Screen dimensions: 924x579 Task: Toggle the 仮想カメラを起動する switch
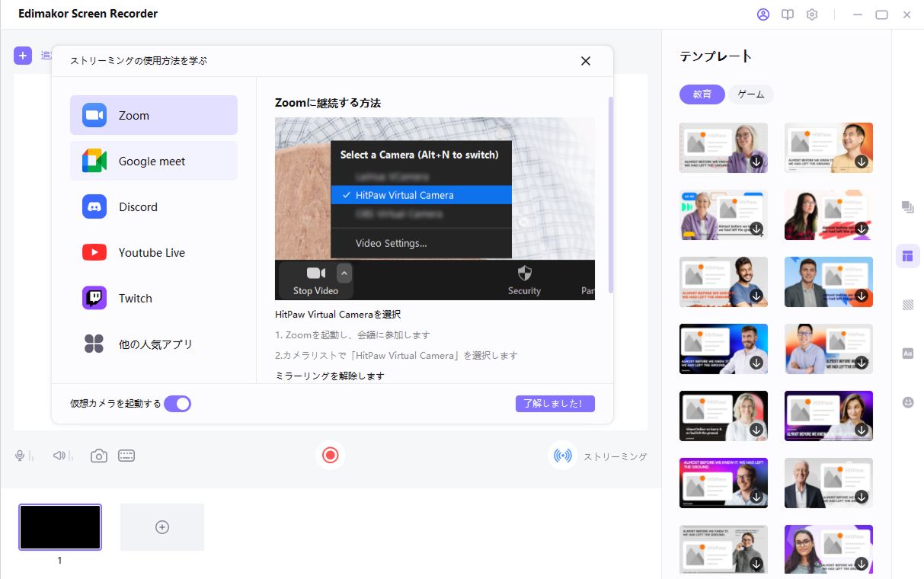pyautogui.click(x=177, y=403)
